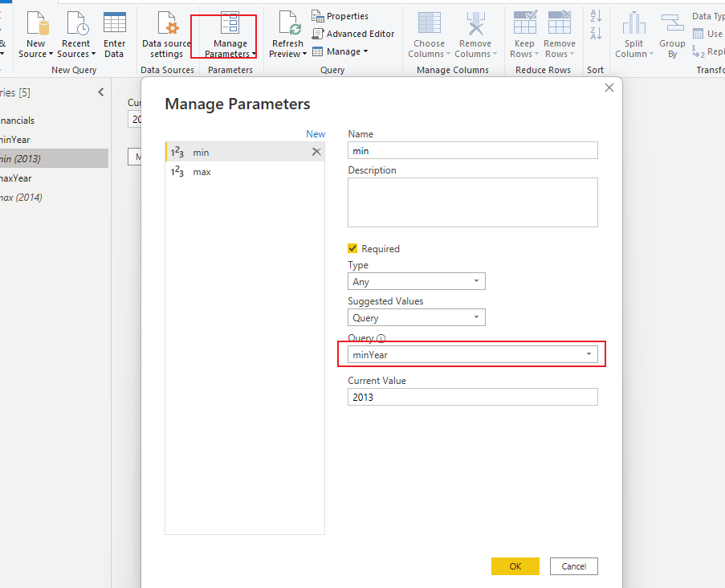Click the New Source icon
This screenshot has width=725, height=588.
tap(38, 23)
